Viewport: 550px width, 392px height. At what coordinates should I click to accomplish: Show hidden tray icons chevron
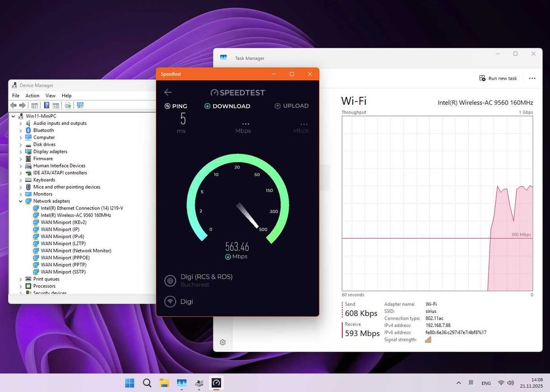459,383
